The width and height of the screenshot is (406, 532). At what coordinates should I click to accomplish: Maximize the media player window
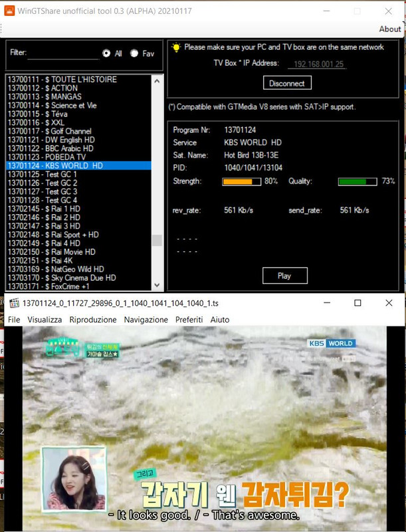coord(357,303)
